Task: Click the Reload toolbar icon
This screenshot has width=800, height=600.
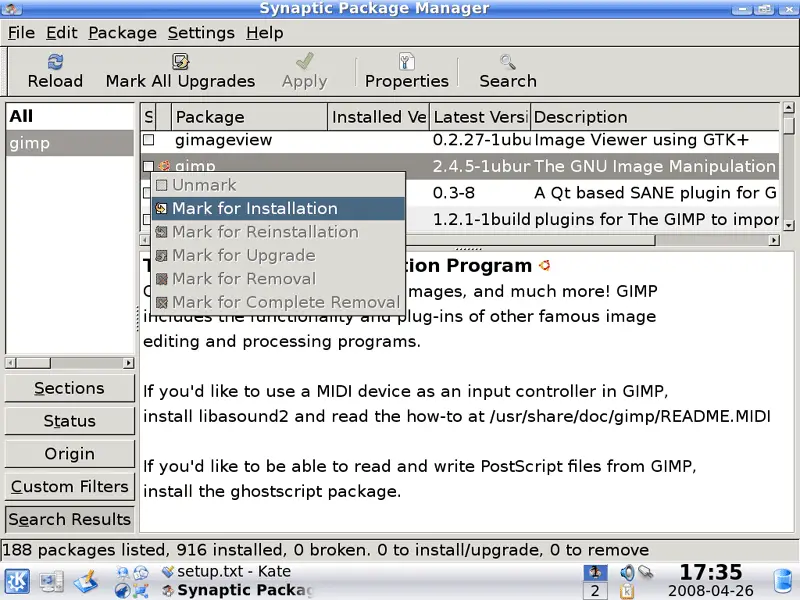Action: (x=55, y=62)
